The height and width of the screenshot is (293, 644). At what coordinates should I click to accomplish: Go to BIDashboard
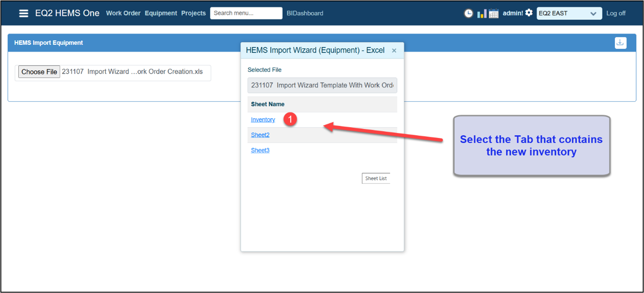(x=305, y=13)
